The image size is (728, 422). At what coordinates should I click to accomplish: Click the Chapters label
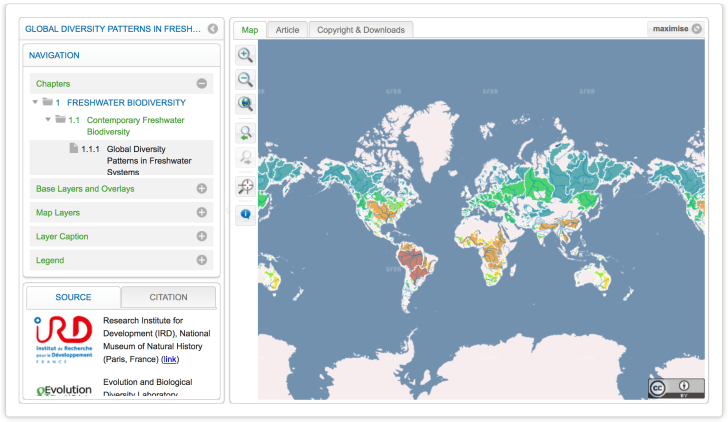pyautogui.click(x=53, y=84)
